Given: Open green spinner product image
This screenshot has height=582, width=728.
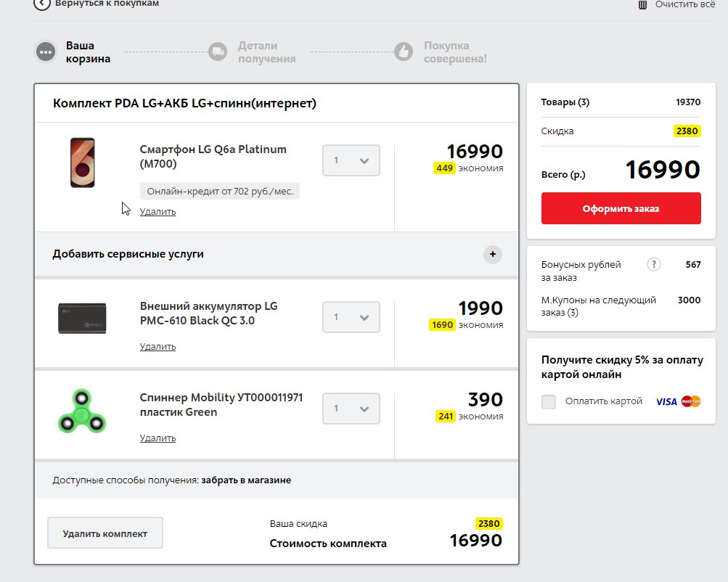Looking at the screenshot, I should click(82, 411).
